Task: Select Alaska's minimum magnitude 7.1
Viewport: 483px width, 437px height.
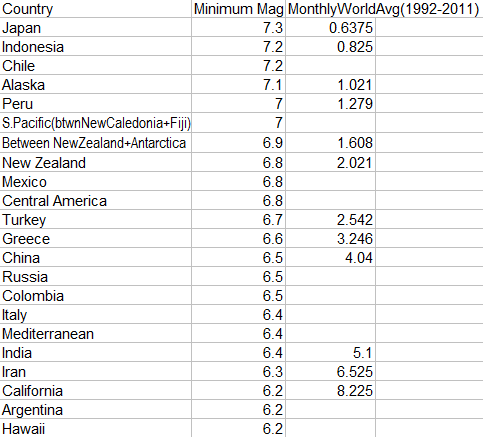Action: click(239, 84)
